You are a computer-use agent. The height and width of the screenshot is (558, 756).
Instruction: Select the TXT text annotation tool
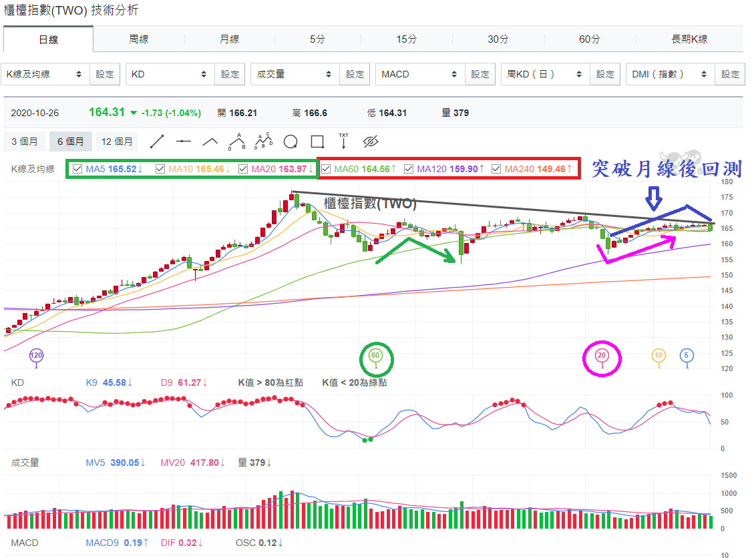(343, 142)
